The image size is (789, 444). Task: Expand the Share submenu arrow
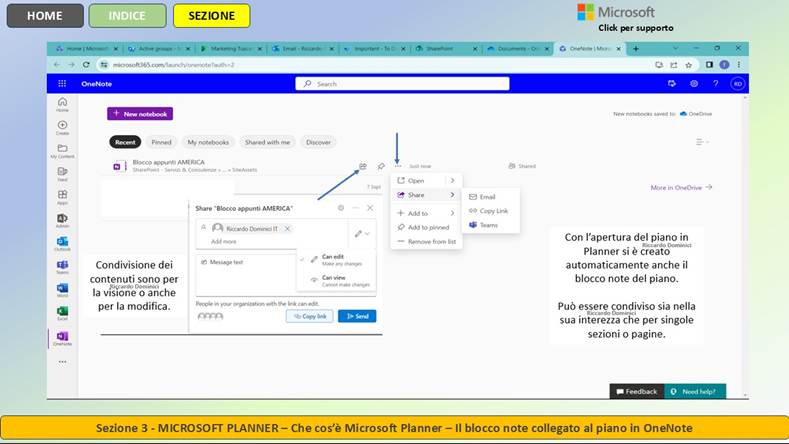pyautogui.click(x=452, y=195)
